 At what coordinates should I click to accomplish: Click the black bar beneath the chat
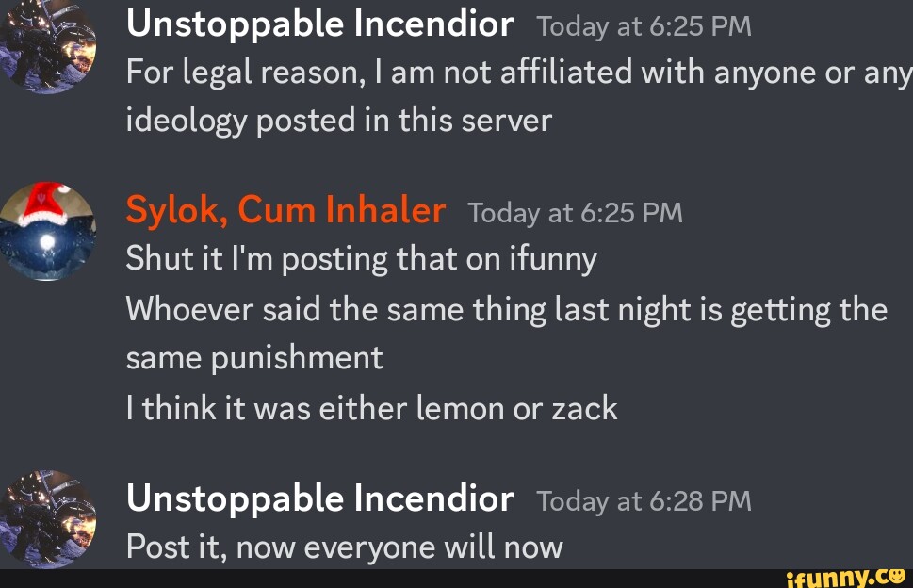coord(377,578)
